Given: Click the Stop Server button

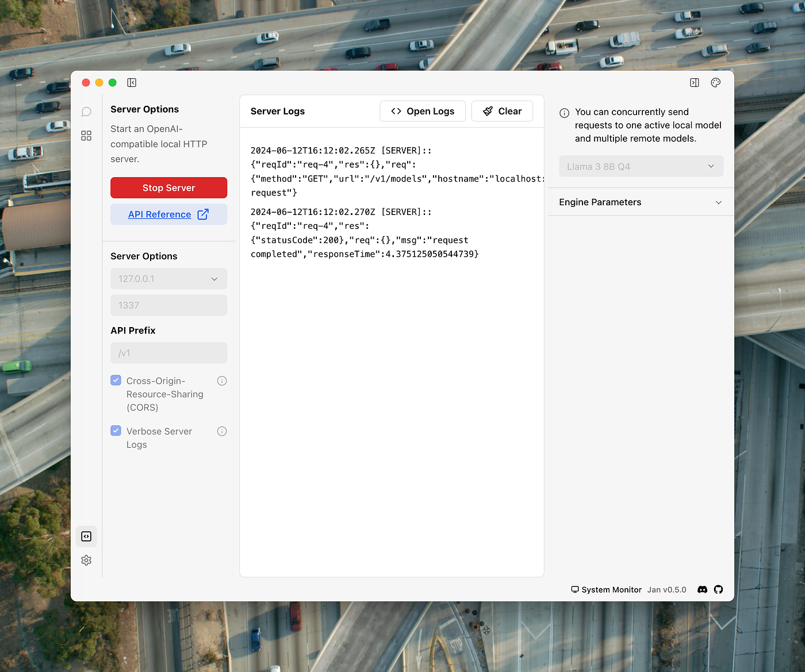Looking at the screenshot, I should coord(169,188).
